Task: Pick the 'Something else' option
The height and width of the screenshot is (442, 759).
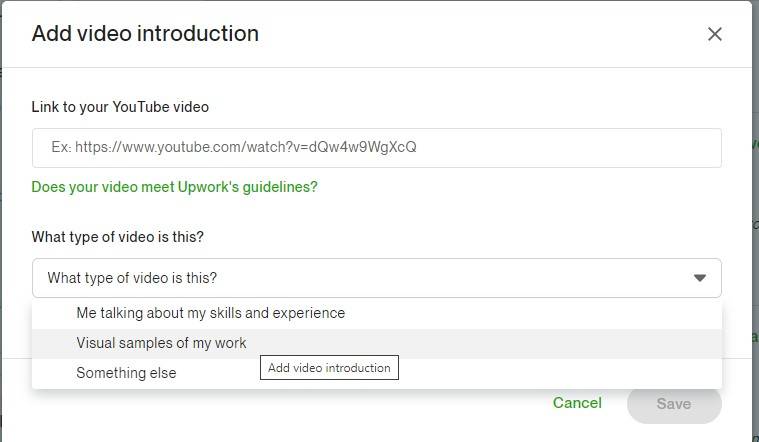Action: 377,373
